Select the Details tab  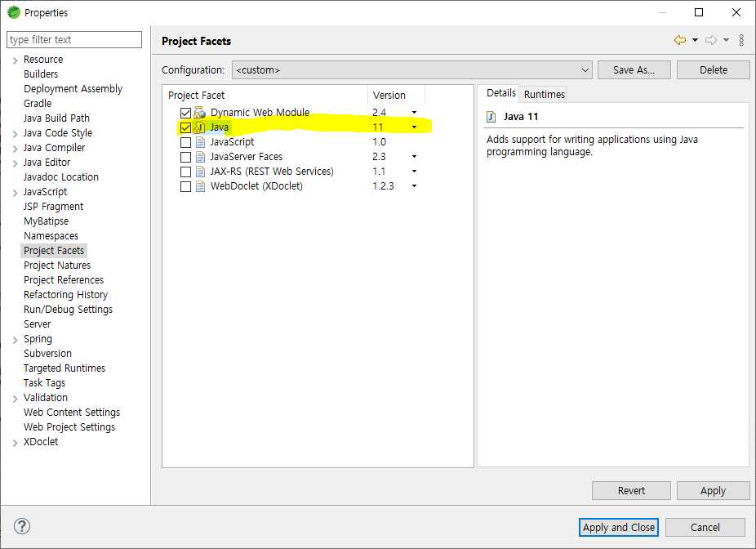(500, 93)
